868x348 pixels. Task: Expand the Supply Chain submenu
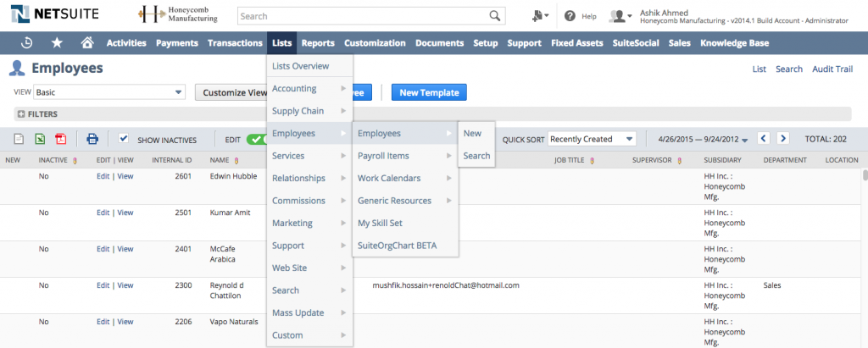click(309, 111)
